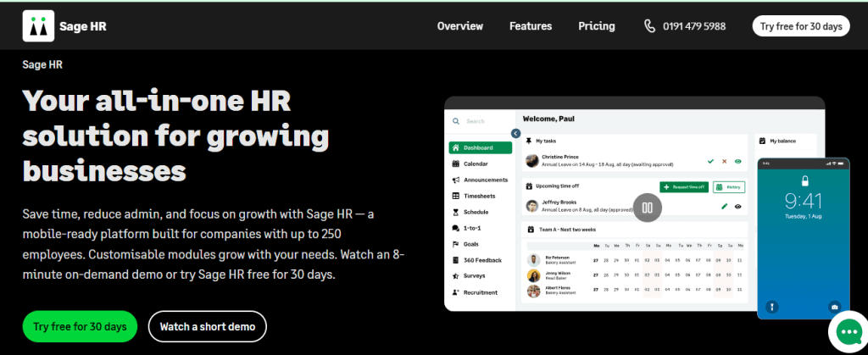
Task: Open the Pricing nav item
Action: tap(597, 26)
